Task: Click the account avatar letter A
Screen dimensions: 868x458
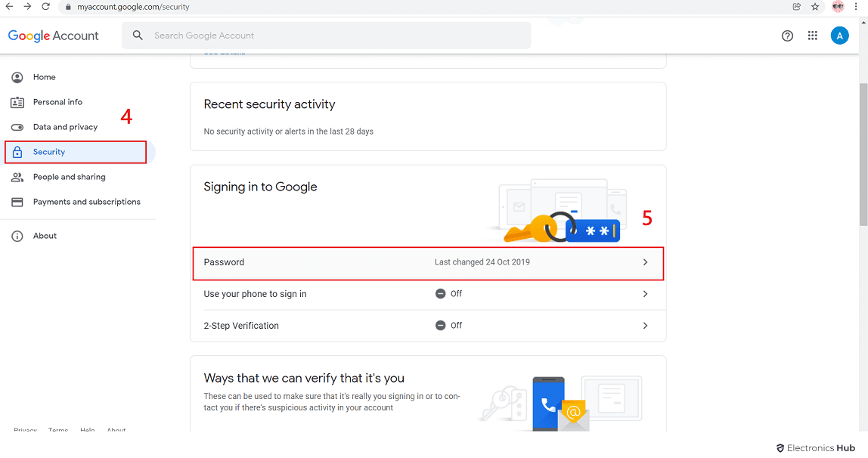Action: click(x=839, y=36)
